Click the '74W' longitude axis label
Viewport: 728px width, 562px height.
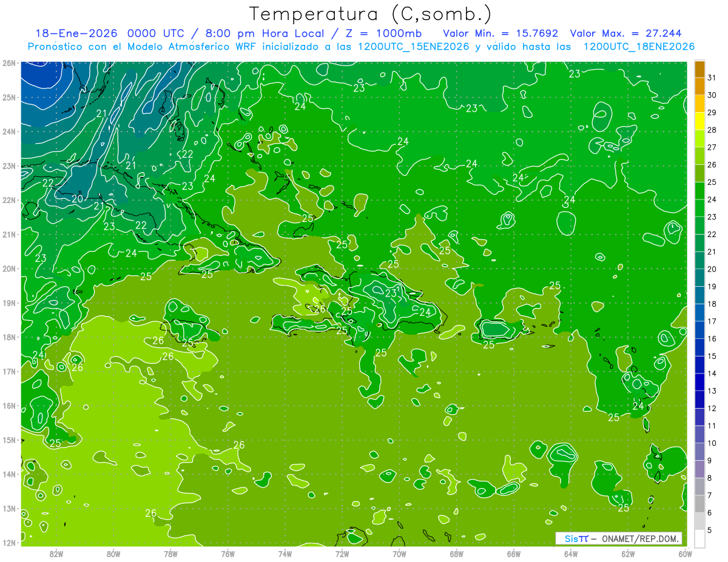pyautogui.click(x=285, y=554)
